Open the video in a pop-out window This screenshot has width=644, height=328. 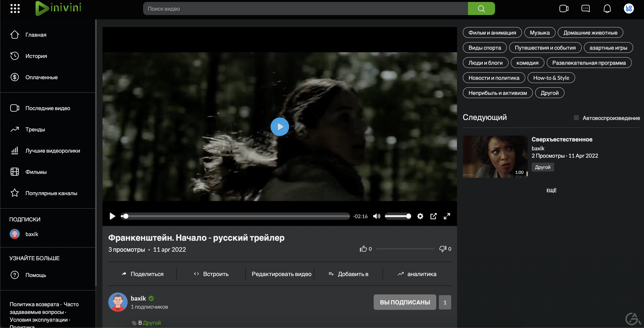point(433,216)
